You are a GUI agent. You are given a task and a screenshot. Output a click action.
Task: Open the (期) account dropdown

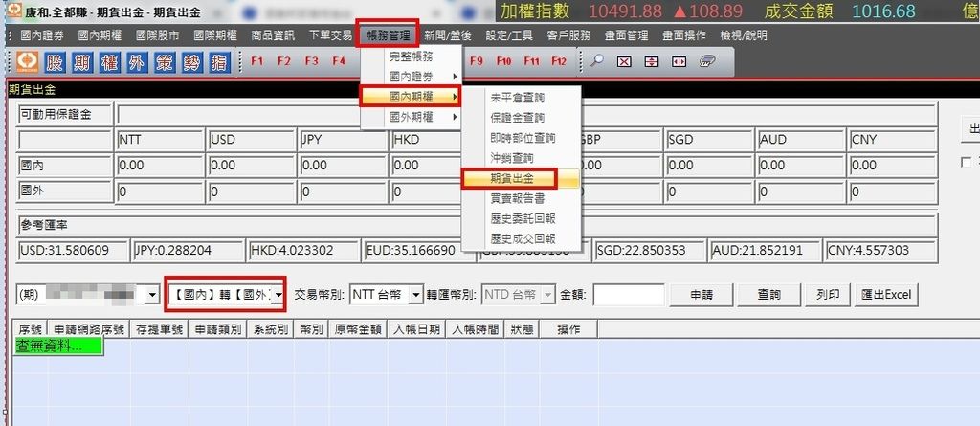pyautogui.click(x=152, y=295)
